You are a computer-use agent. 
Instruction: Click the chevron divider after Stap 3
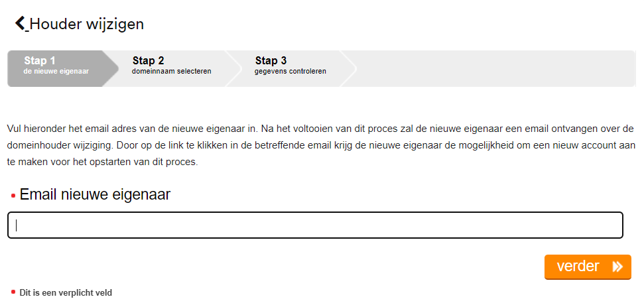[350, 68]
